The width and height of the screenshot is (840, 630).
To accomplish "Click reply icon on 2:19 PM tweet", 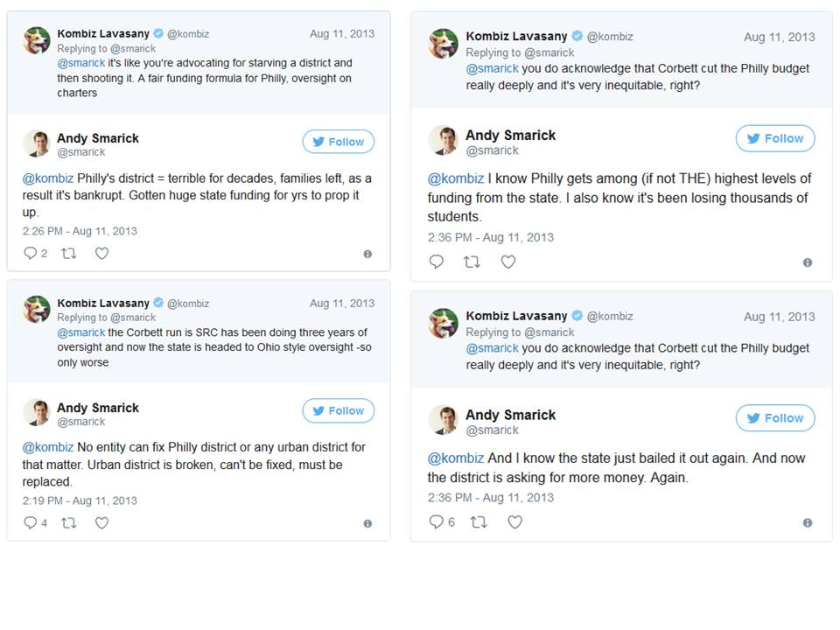I will (30, 522).
